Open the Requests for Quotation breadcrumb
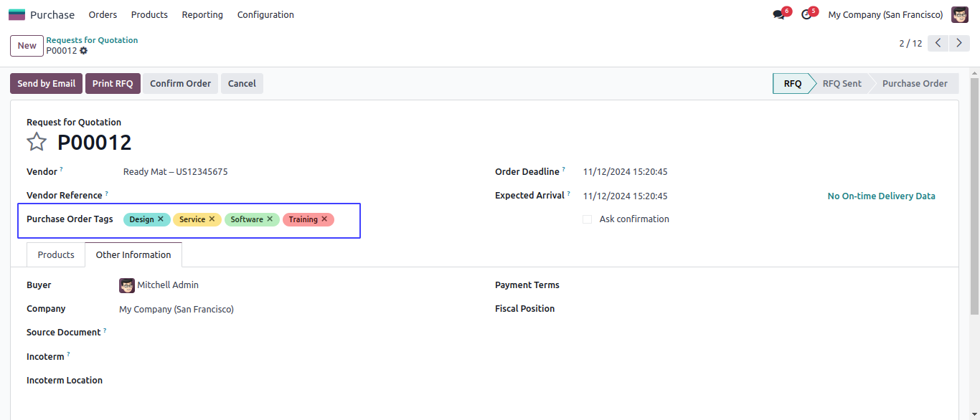This screenshot has height=420, width=980. point(92,40)
